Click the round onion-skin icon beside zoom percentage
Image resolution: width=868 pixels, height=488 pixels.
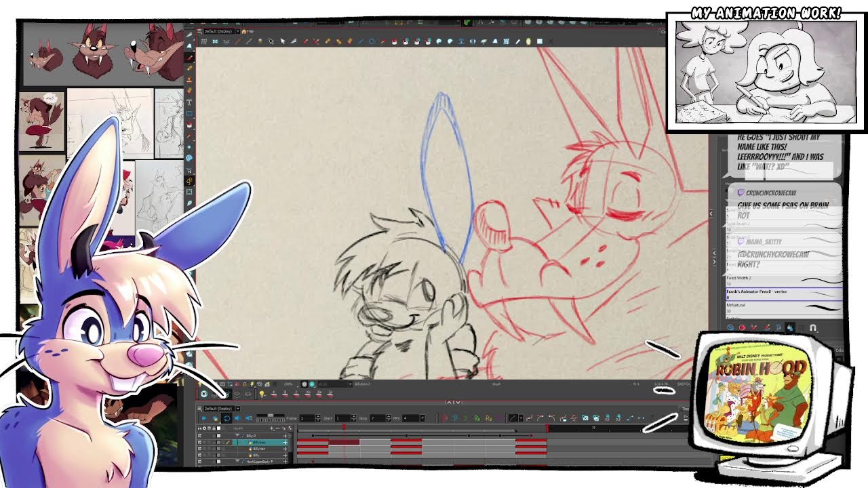(304, 384)
